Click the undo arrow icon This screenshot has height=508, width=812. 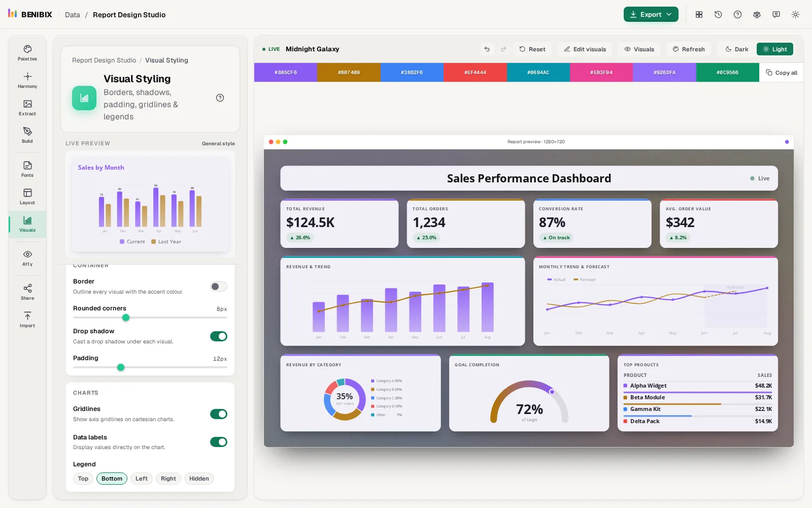487,49
